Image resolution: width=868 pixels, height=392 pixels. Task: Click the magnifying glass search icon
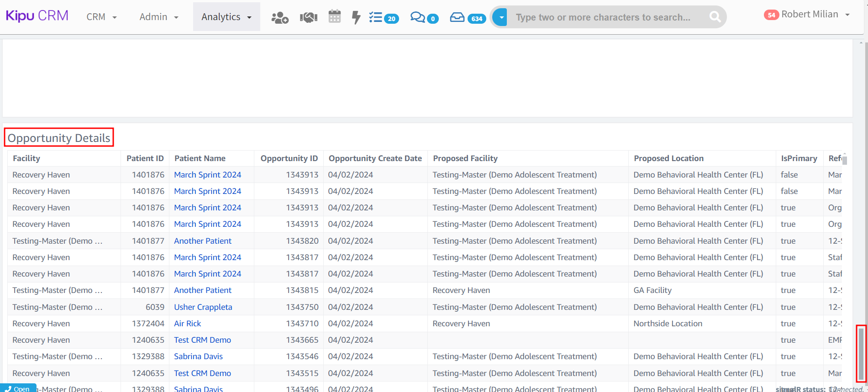[715, 17]
